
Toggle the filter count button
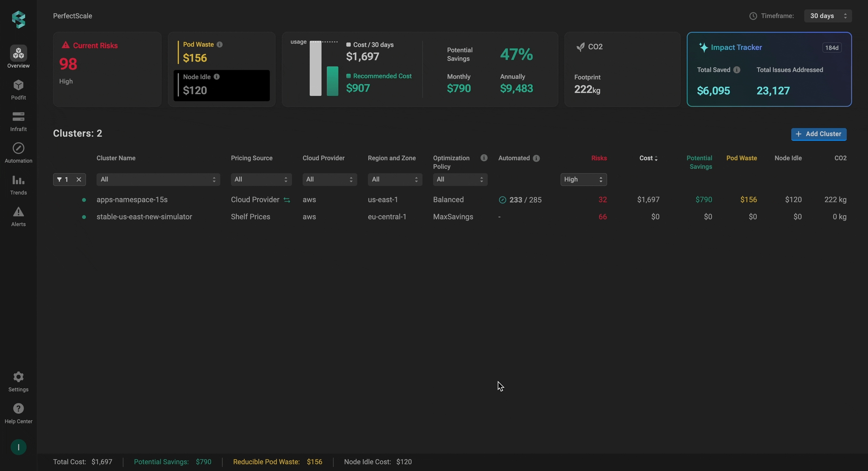click(63, 179)
